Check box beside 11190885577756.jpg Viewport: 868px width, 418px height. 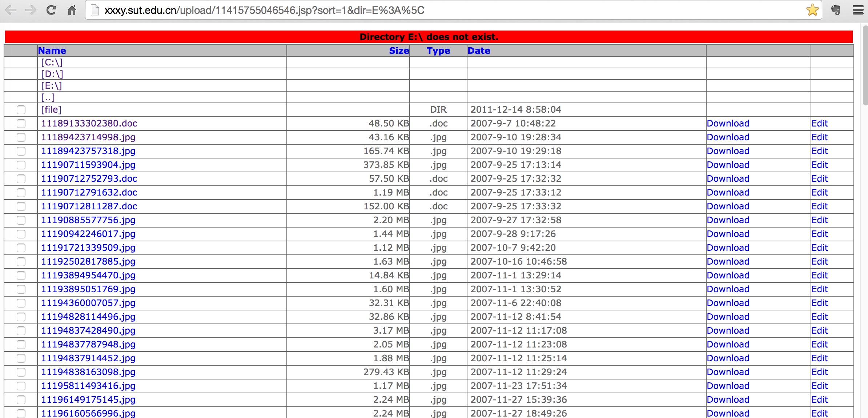click(21, 220)
